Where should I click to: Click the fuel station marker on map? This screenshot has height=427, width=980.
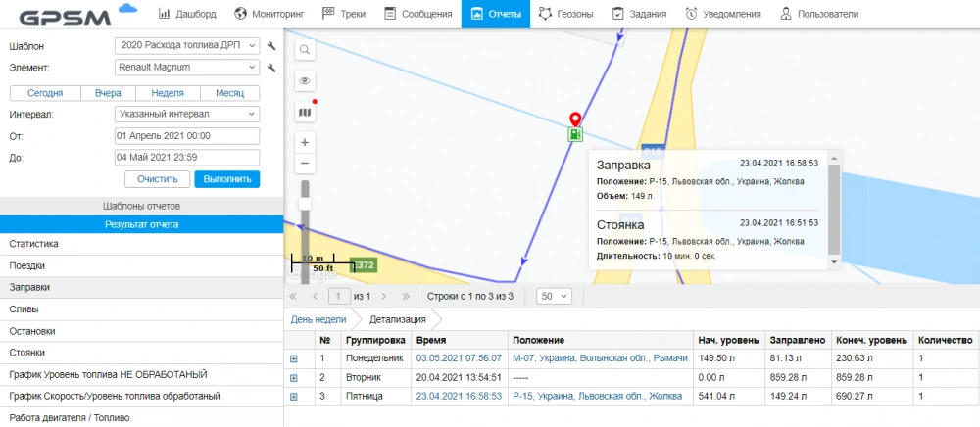tap(575, 134)
